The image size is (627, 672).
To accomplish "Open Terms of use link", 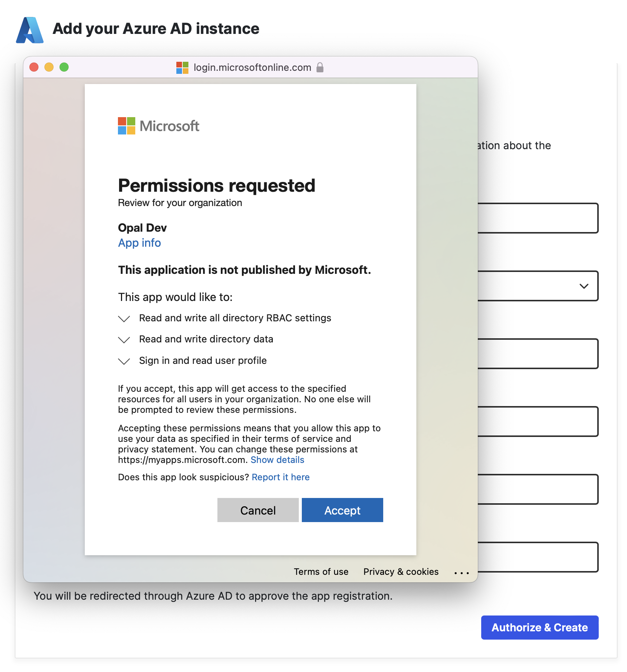I will 321,572.
